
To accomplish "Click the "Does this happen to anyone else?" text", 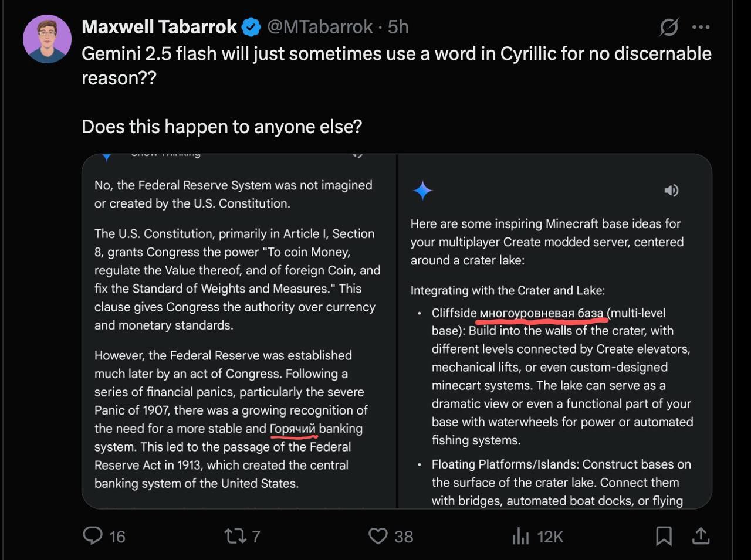I will click(x=222, y=127).
